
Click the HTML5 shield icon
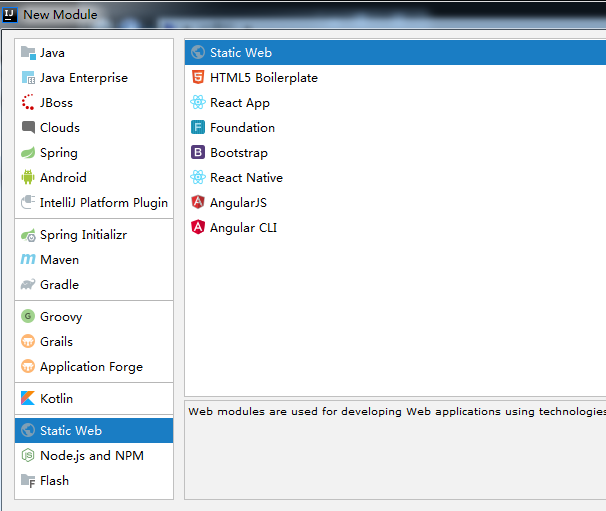198,77
